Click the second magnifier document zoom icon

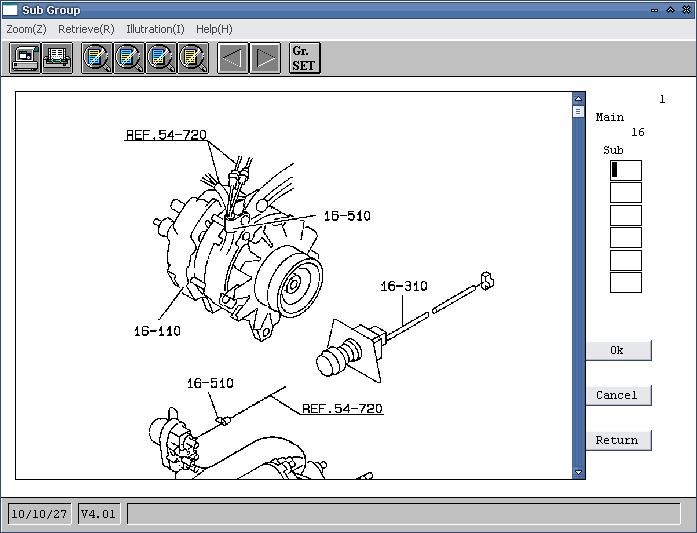[x=129, y=58]
